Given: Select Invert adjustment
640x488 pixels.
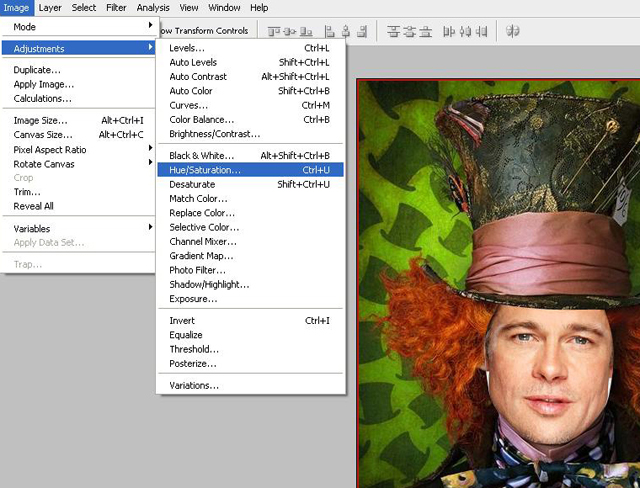Looking at the screenshot, I should pyautogui.click(x=251, y=321).
